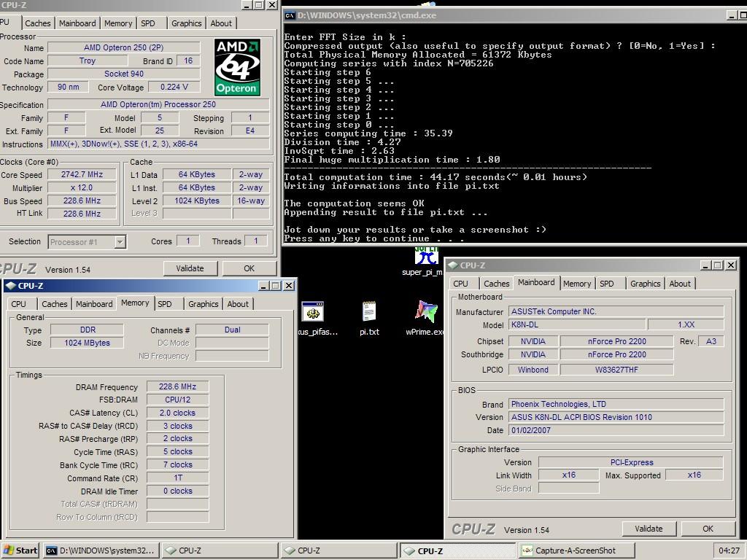Go to About tab in Mainboard CPU-Z window

click(680, 284)
